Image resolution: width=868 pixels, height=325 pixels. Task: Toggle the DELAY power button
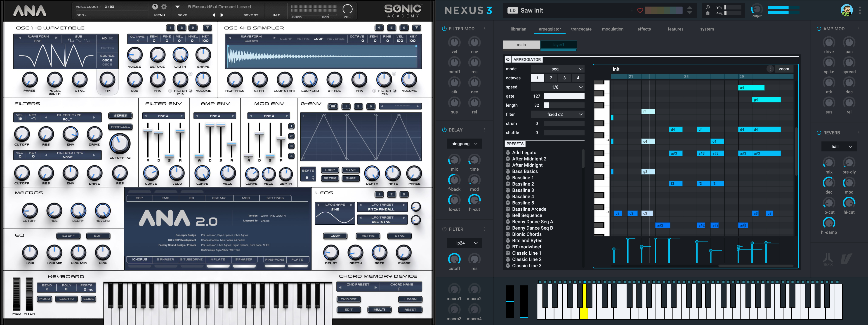click(444, 130)
